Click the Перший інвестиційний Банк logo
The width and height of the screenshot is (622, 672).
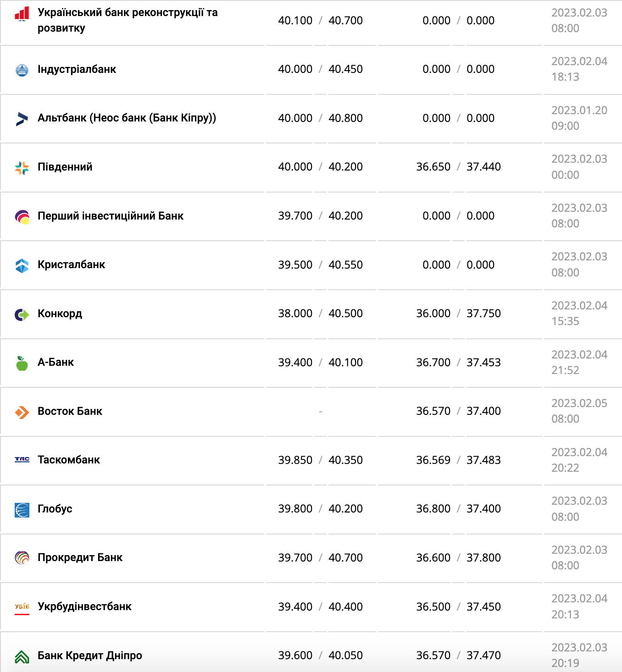(22, 217)
